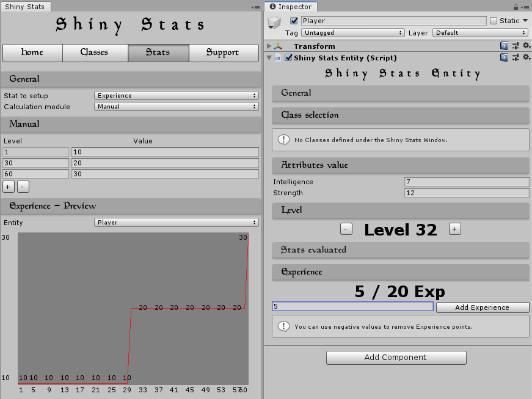Open the Calculation module dropdown

pos(177,107)
